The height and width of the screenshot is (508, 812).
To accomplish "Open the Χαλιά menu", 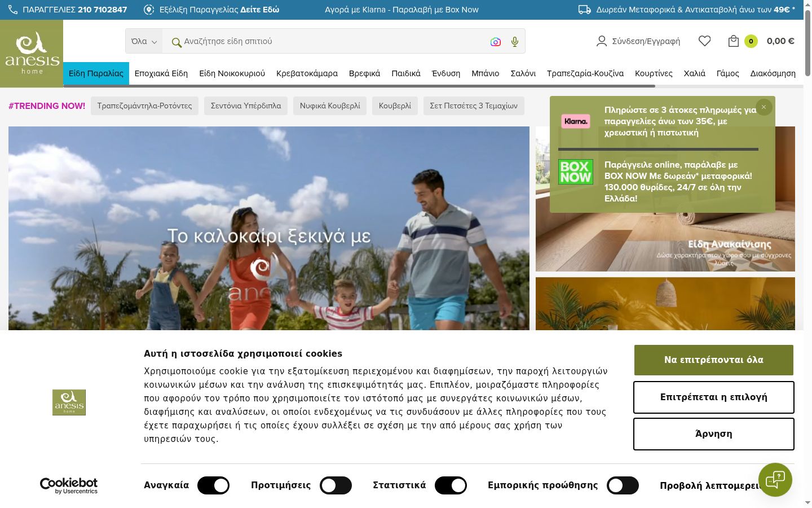I will (x=695, y=73).
